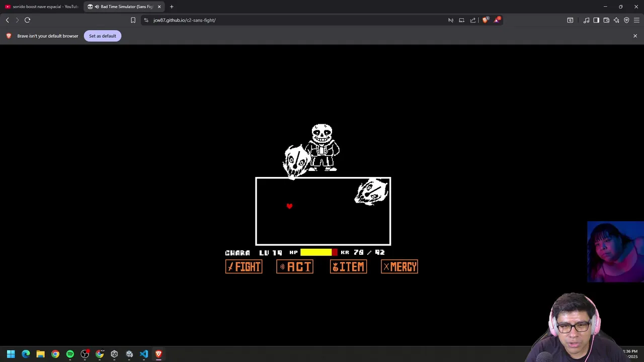644x362 pixels.
Task: Open the Brave Rewards triangle icon
Action: (x=497, y=20)
